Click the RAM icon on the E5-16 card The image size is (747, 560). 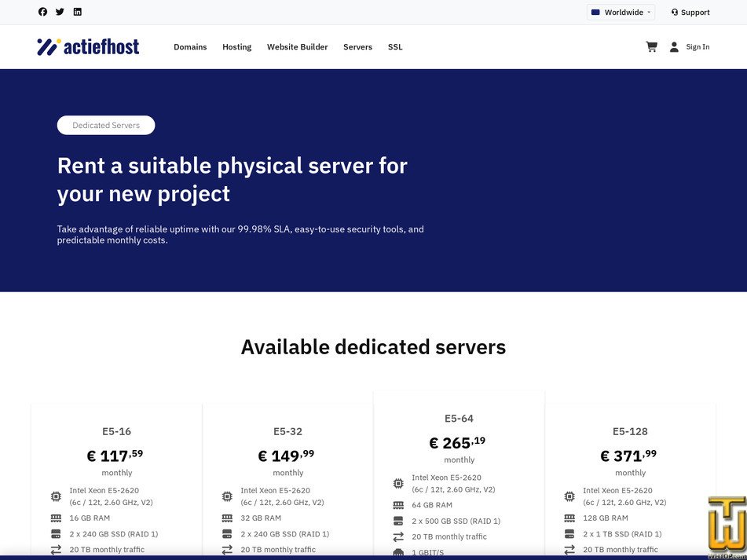[x=56, y=518]
